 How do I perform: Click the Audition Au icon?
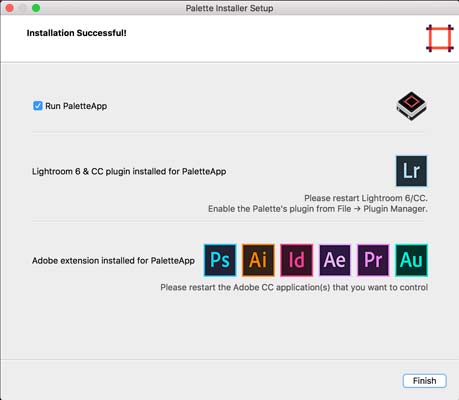pyautogui.click(x=411, y=260)
